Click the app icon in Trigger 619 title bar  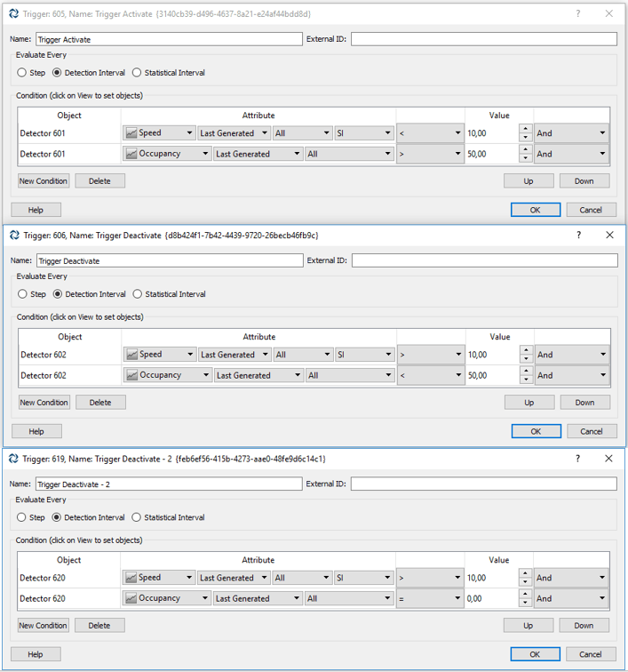[13, 459]
